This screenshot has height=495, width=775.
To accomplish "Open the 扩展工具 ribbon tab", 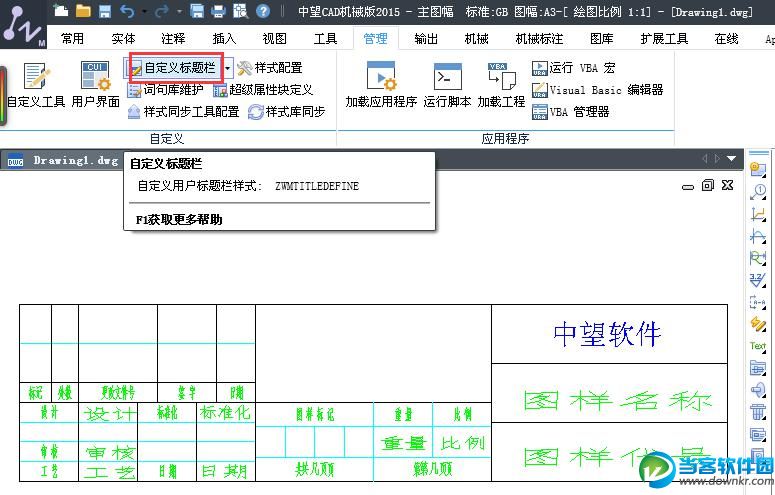I will pyautogui.click(x=664, y=39).
